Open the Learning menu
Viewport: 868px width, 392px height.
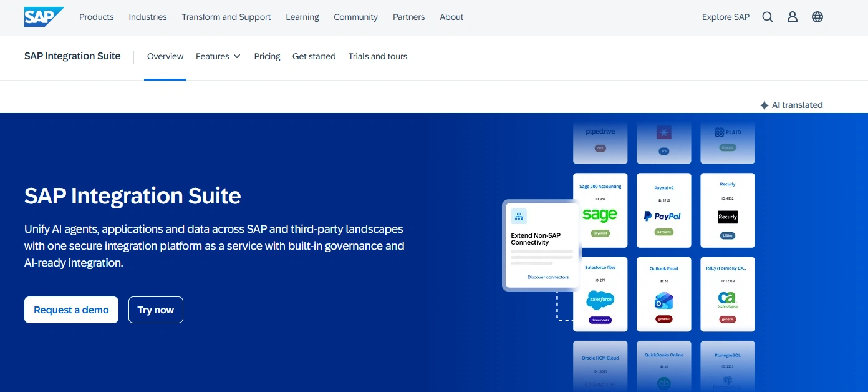(x=302, y=17)
